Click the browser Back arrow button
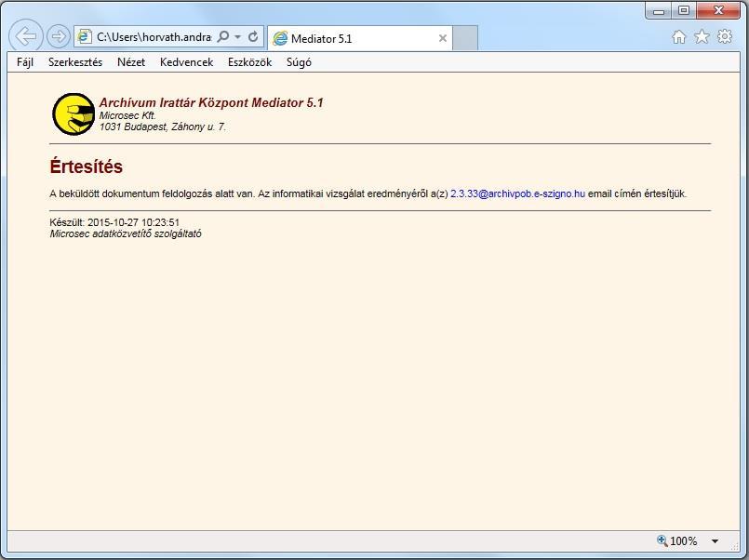This screenshot has width=749, height=560. pos(26,36)
